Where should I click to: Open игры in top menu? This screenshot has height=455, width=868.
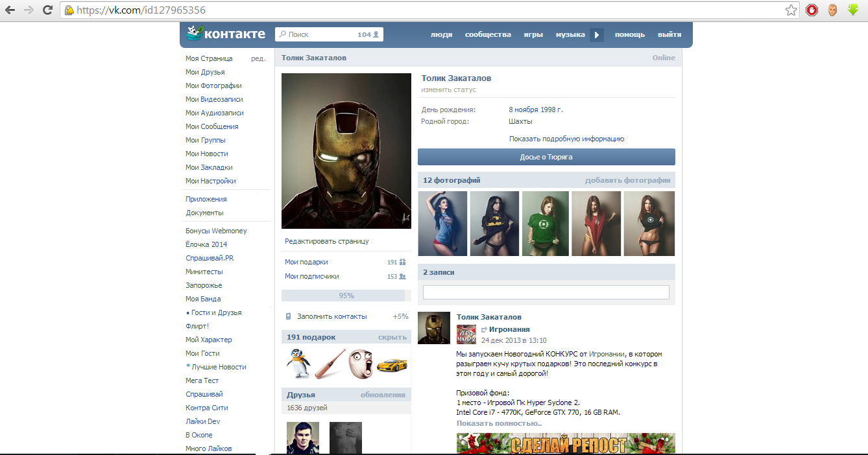tap(533, 35)
